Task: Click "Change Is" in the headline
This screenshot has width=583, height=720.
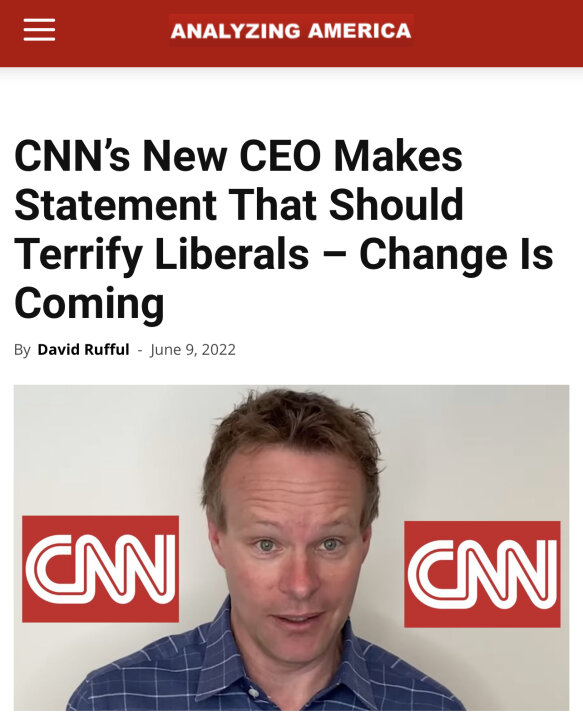Action: tap(456, 254)
